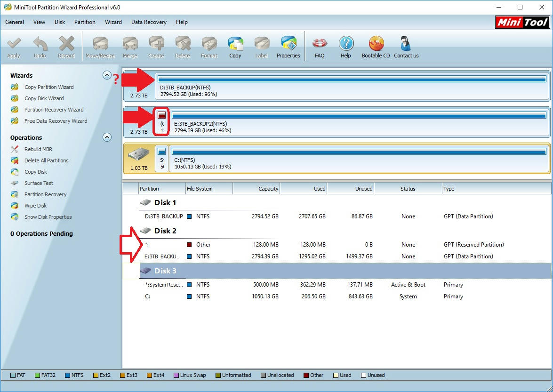This screenshot has width=553, height=392.
Task: Open the Help menu
Action: pos(182,22)
